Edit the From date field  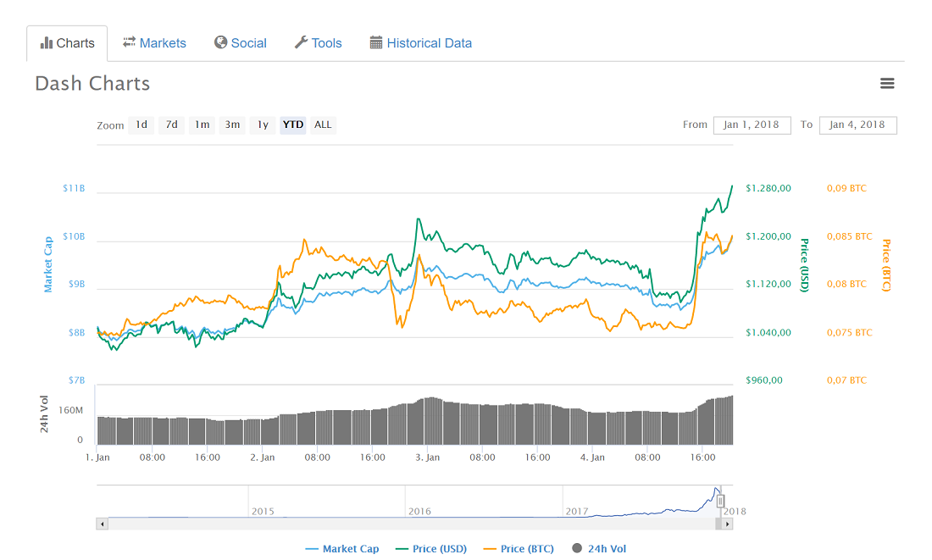pyautogui.click(x=752, y=125)
